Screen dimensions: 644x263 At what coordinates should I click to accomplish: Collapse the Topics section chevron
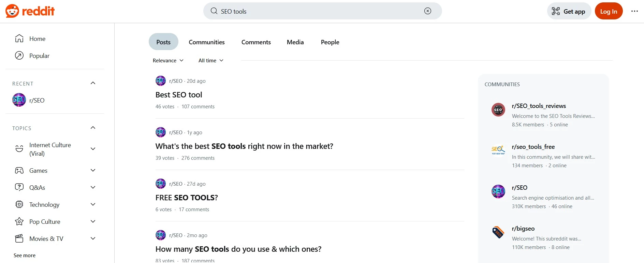[x=93, y=128]
